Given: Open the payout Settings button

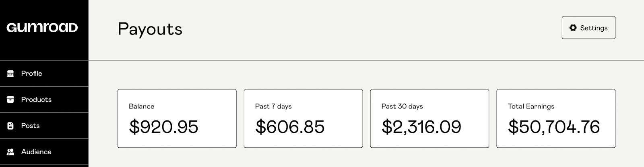Looking at the screenshot, I should click(x=588, y=28).
